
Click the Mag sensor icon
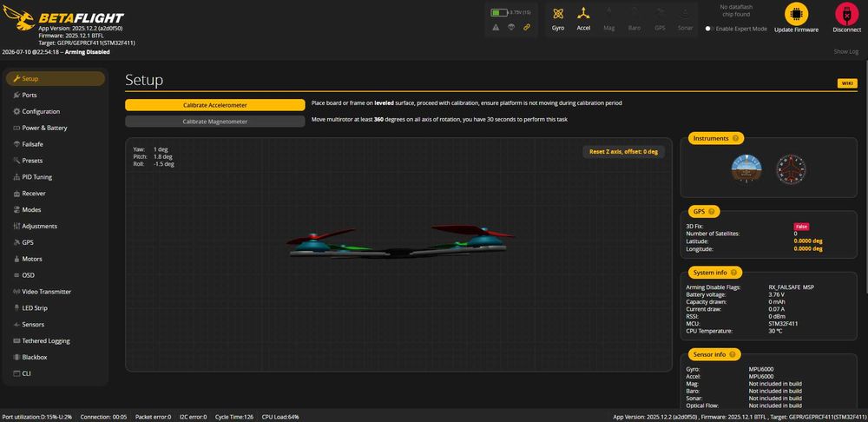(609, 12)
